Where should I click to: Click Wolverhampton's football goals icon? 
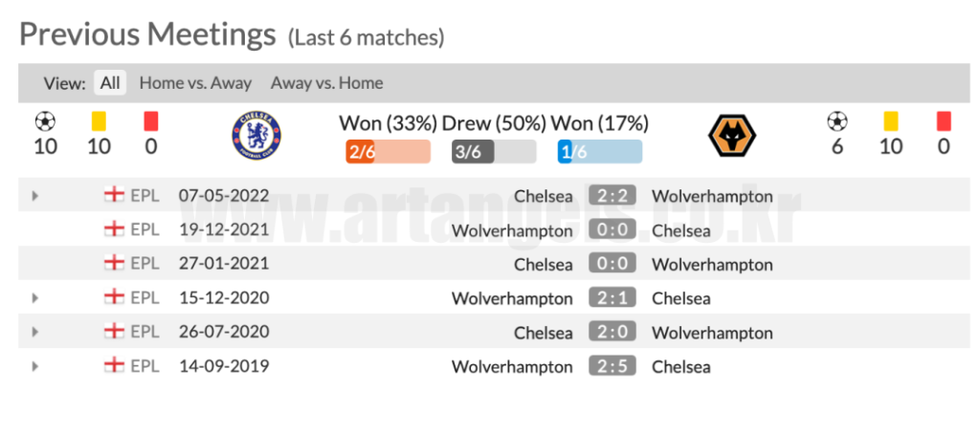(x=836, y=120)
